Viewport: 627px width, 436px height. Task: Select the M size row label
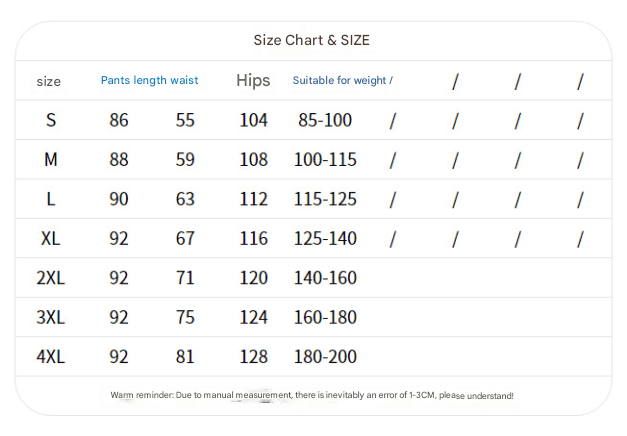tap(51, 159)
